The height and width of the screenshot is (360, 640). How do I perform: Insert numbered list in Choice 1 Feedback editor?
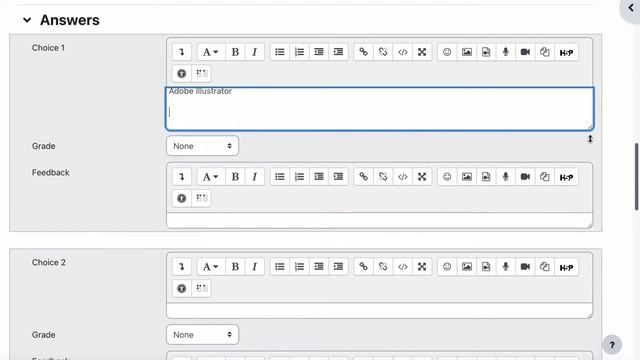click(299, 177)
